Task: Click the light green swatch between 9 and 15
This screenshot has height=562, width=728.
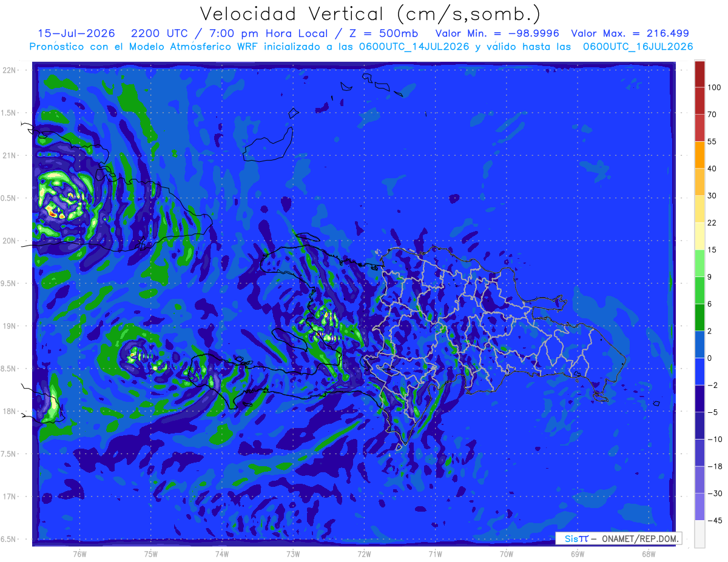Action: pos(699,263)
